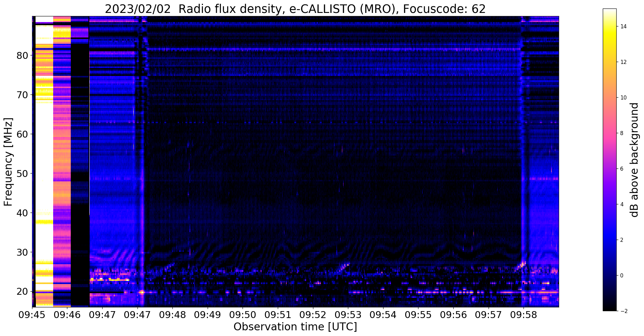This screenshot has height=336, width=644.
Task: Click frequency axis tick label 20
Action: click(x=22, y=292)
